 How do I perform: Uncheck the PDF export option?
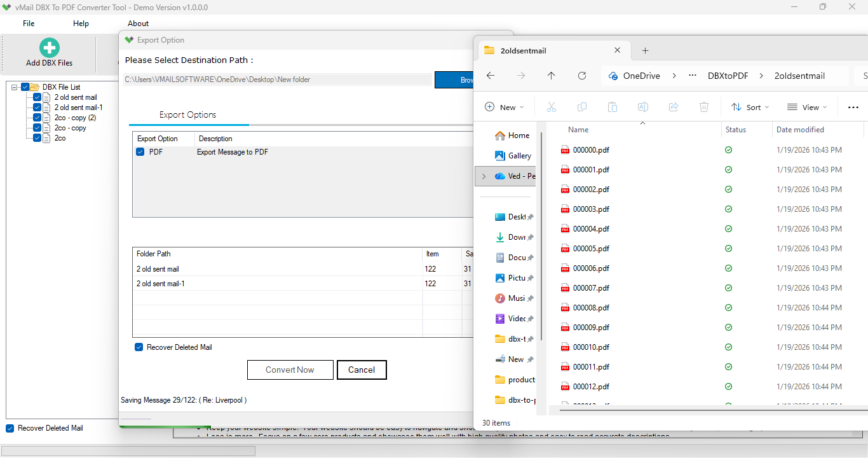[x=140, y=152]
